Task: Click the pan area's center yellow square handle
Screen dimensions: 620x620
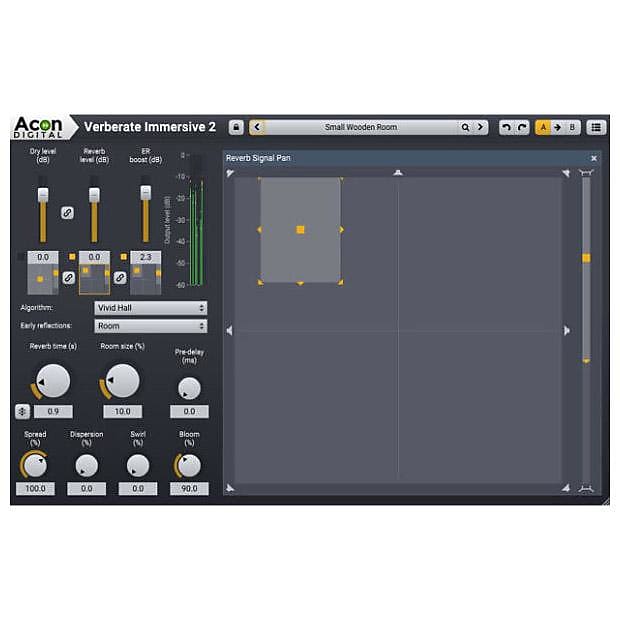Action: (x=301, y=230)
